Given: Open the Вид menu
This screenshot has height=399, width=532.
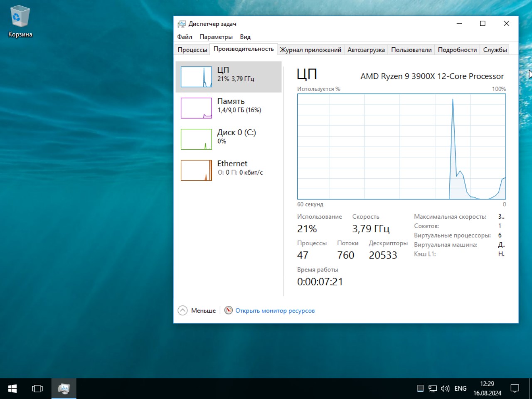Looking at the screenshot, I should [245, 37].
